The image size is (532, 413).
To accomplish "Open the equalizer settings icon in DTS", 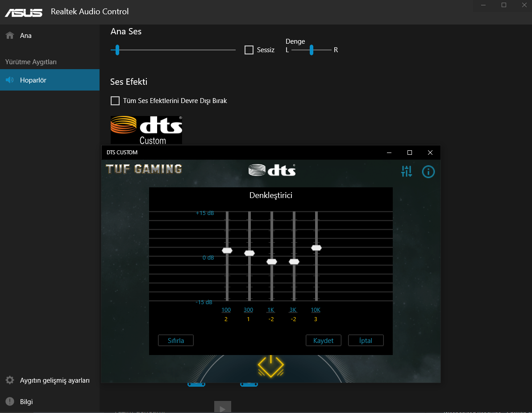I will click(407, 172).
